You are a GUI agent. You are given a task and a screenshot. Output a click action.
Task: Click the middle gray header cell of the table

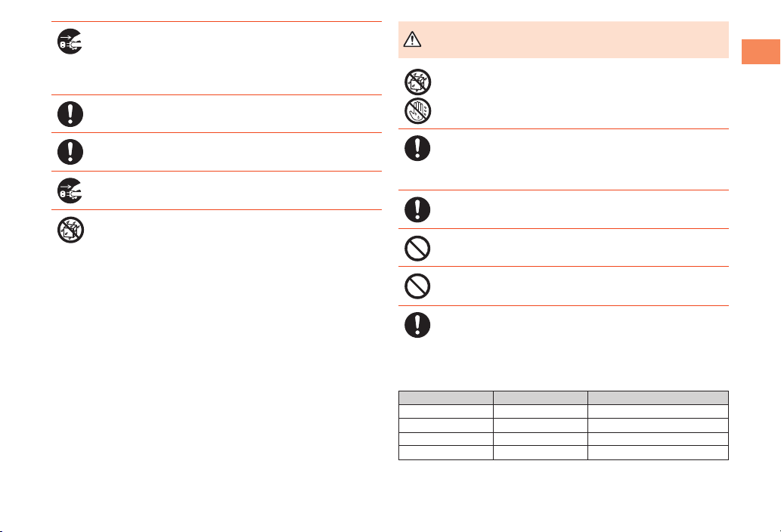click(541, 397)
